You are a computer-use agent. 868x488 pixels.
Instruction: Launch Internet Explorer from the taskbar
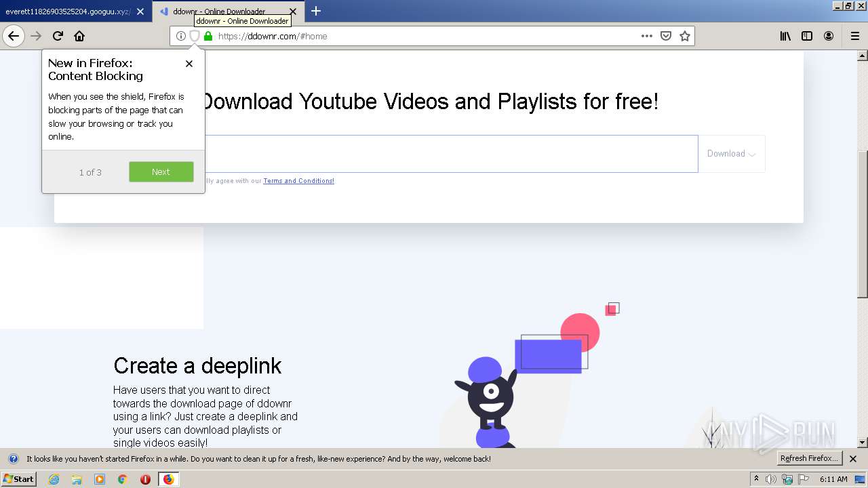click(54, 479)
